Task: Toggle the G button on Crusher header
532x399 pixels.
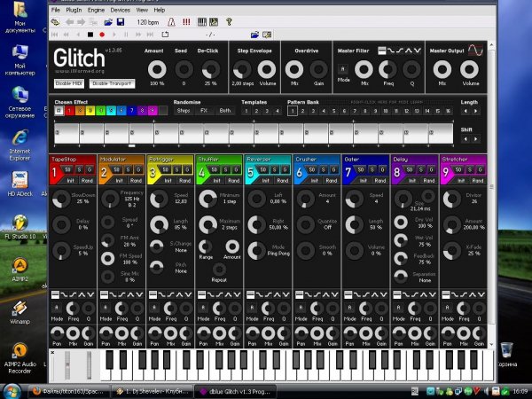Action: coord(334,169)
